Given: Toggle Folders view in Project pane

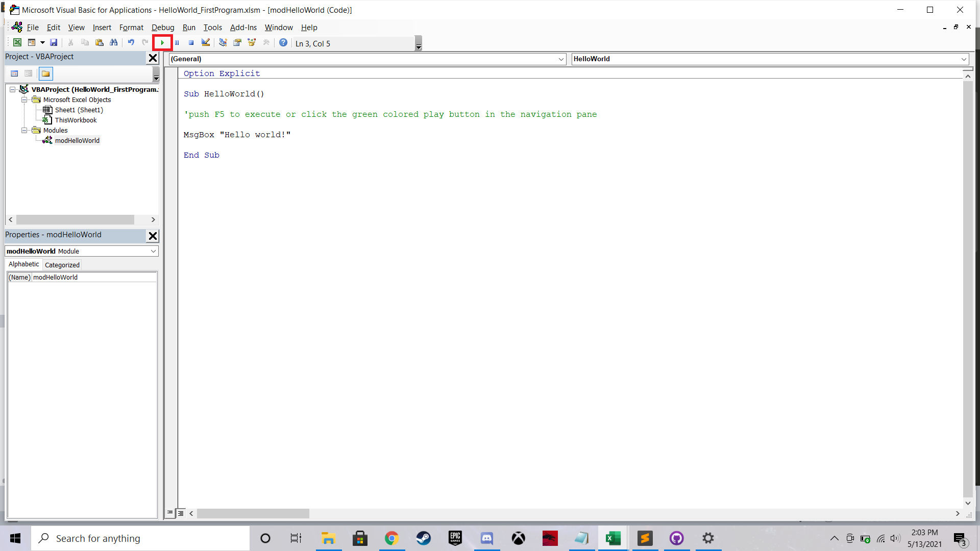Looking at the screenshot, I should click(46, 73).
